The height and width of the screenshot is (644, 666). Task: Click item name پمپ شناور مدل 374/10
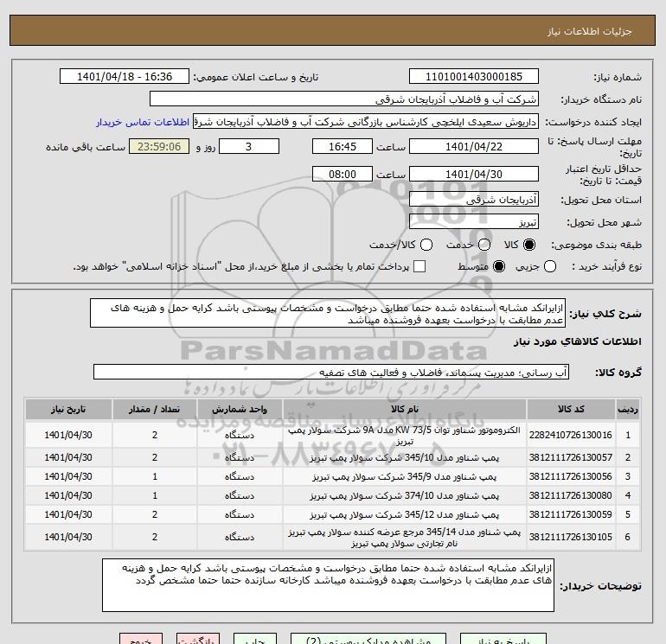point(405,496)
